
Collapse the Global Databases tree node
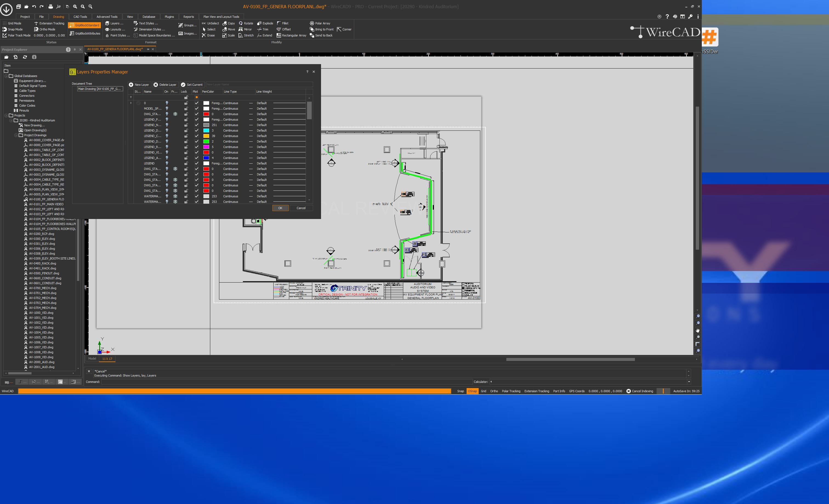click(x=6, y=76)
